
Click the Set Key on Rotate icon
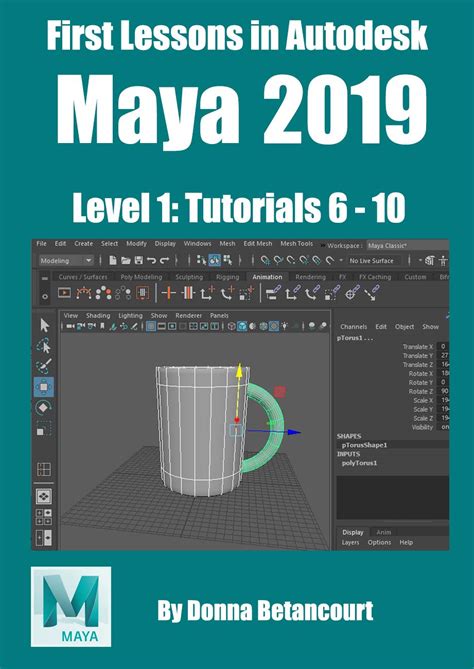(227, 293)
